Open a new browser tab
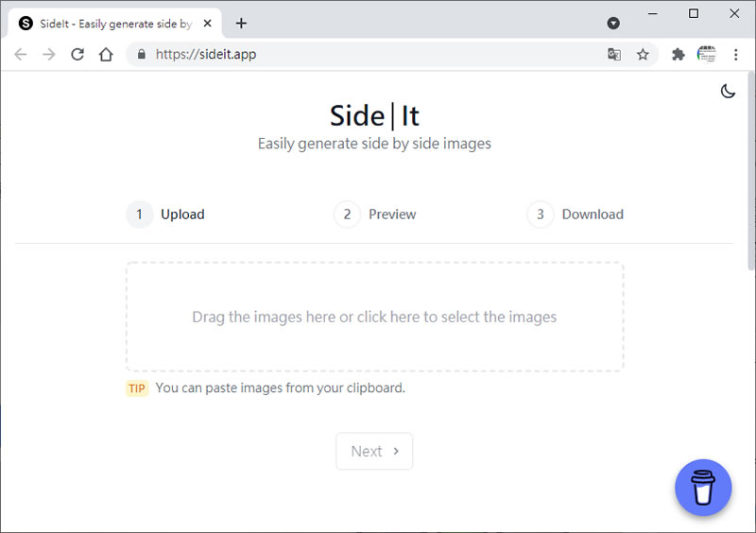 pyautogui.click(x=241, y=23)
